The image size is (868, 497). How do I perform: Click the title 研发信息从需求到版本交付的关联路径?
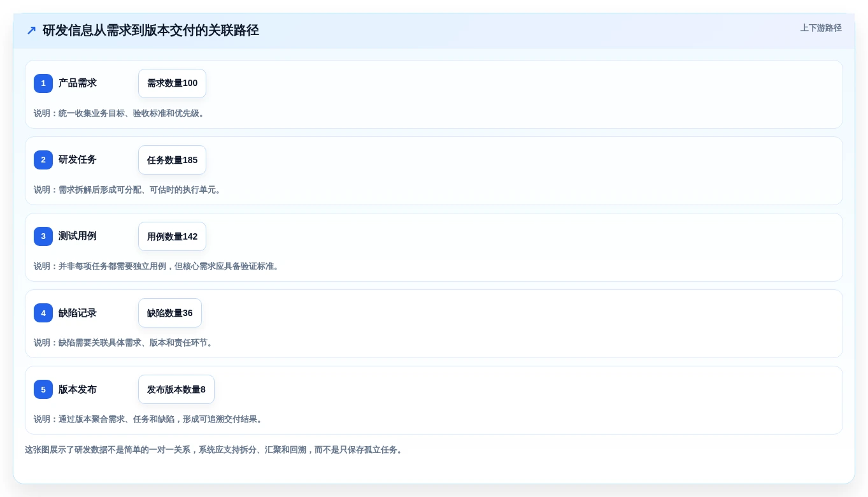[151, 31]
